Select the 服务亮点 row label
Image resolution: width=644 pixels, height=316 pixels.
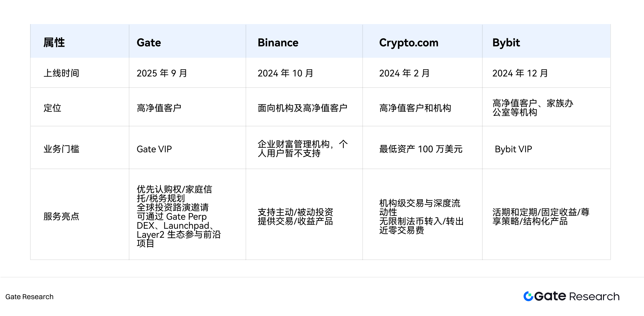[x=61, y=216]
